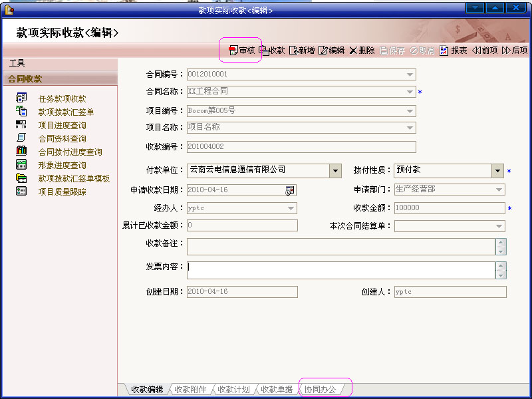Viewport: 532px width, 399px height.
Task: Switch to the 收款附件 tab
Action: 190,389
